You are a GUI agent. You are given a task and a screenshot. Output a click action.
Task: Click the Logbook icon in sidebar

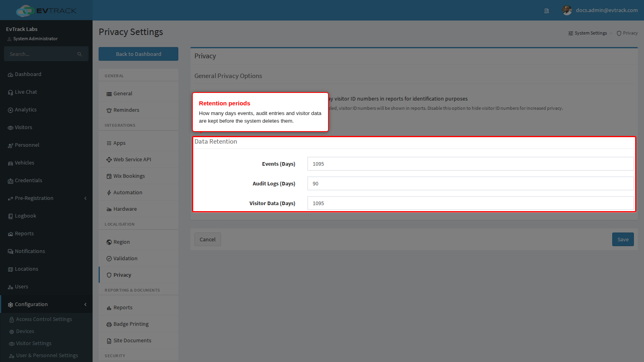tap(10, 216)
